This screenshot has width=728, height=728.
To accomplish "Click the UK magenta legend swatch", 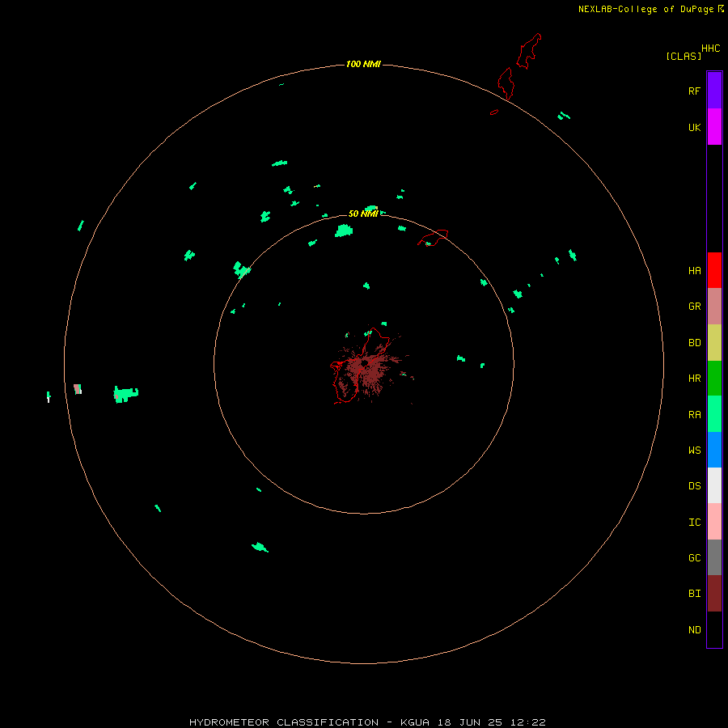I will tap(714, 126).
